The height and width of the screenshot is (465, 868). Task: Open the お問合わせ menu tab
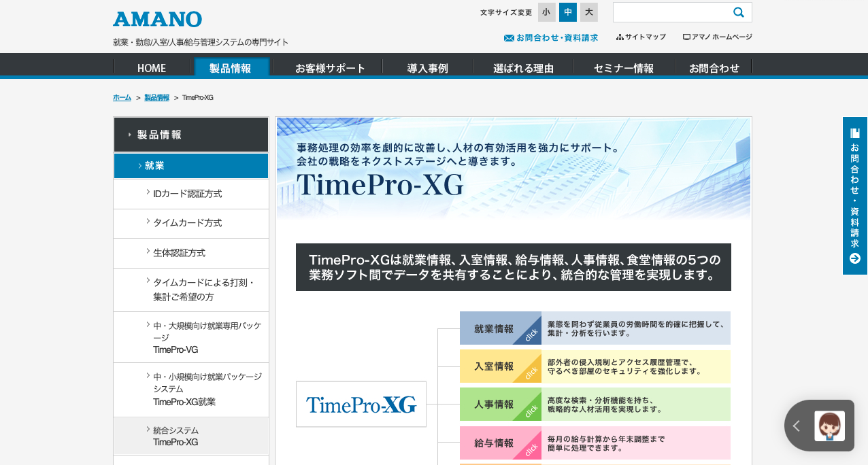click(714, 67)
